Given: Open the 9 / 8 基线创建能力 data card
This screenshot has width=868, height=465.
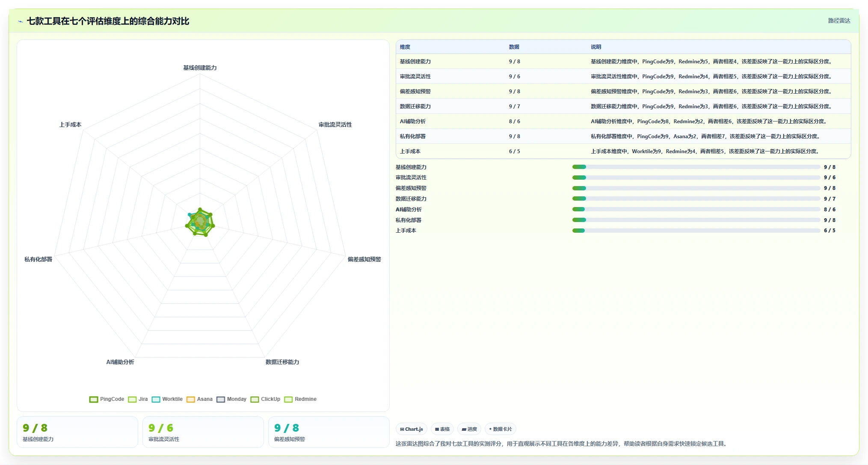Looking at the screenshot, I should click(77, 432).
